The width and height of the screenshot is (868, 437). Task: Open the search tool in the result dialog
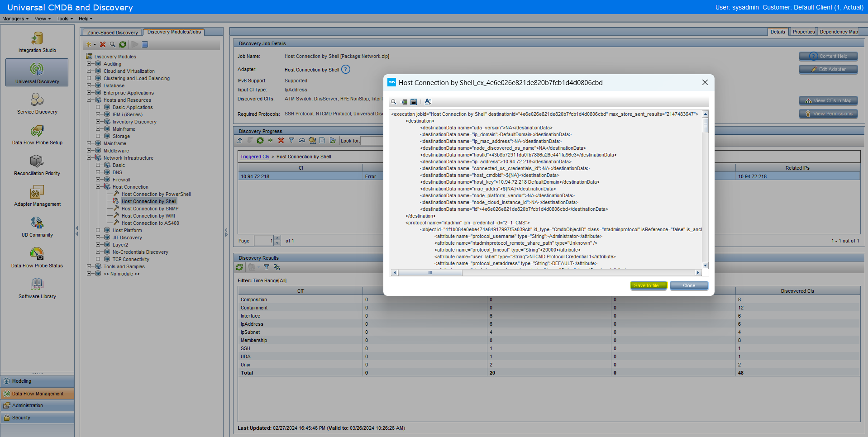pyautogui.click(x=393, y=101)
